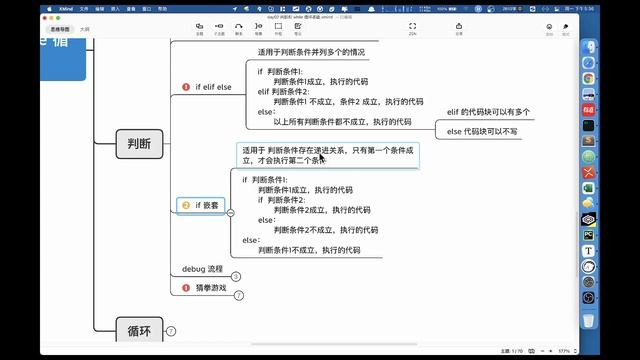640x360 pixels.
Task: Open Typora from the dock
Action: [589, 251]
